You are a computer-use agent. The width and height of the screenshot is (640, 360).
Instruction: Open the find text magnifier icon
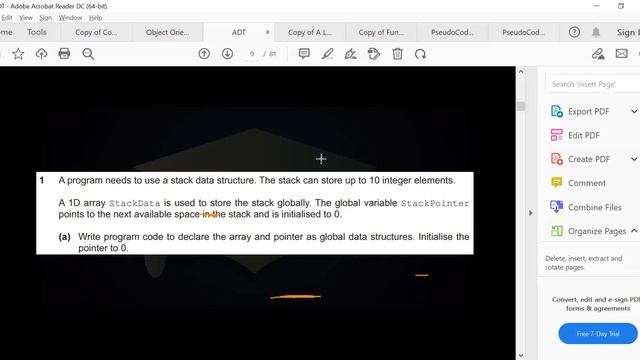(88, 54)
